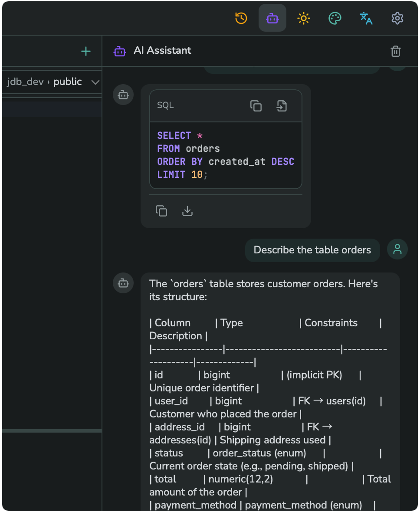Copy the SQL code block contents
The image size is (420, 512).
click(256, 106)
